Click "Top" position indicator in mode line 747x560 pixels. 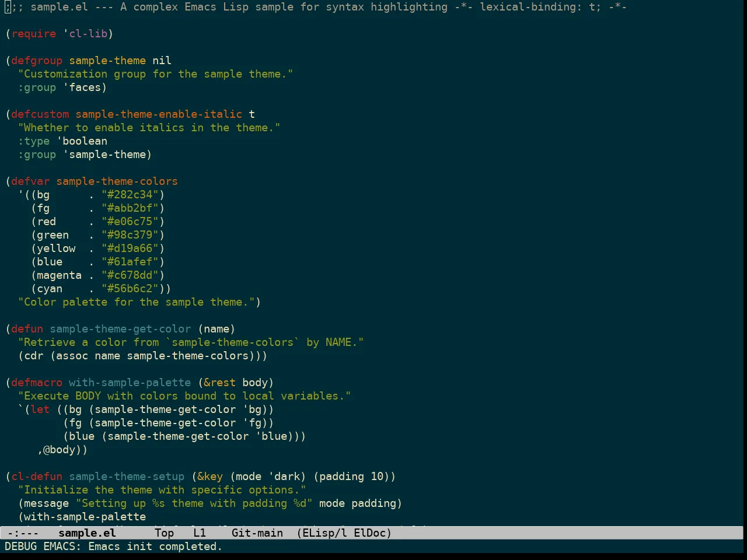(165, 533)
